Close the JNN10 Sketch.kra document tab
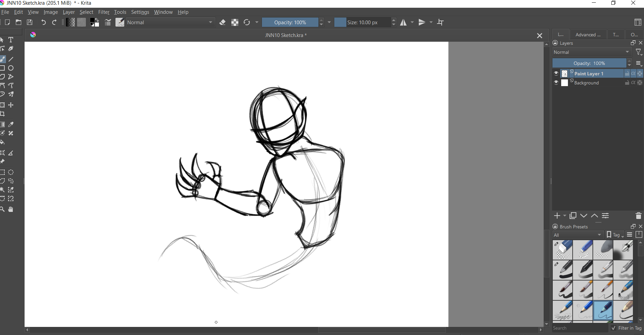Viewport: 644px width, 335px height. 540,36
